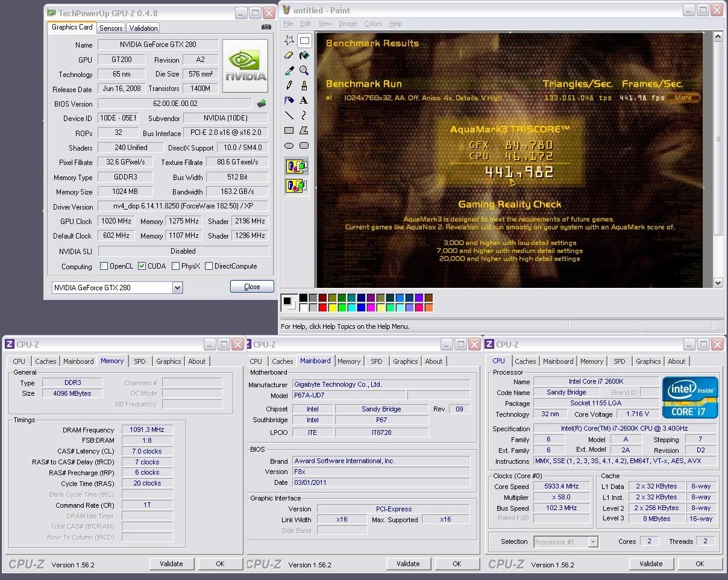Pick the orange color swatch
Screen dimensions: 728x580
tap(429, 308)
